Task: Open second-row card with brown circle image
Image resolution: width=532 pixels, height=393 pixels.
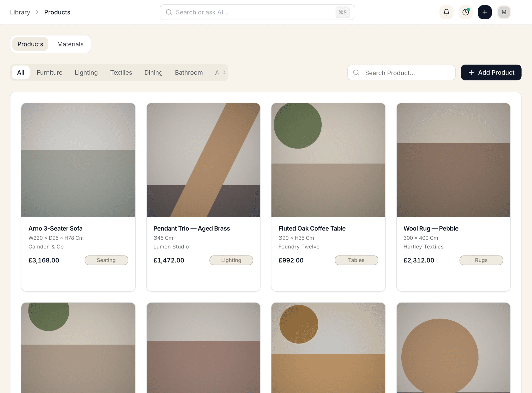Action: click(328, 348)
